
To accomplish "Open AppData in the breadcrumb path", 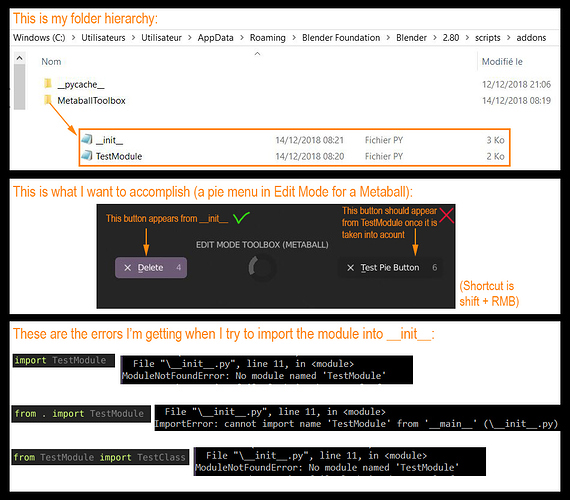I will 216,38.
